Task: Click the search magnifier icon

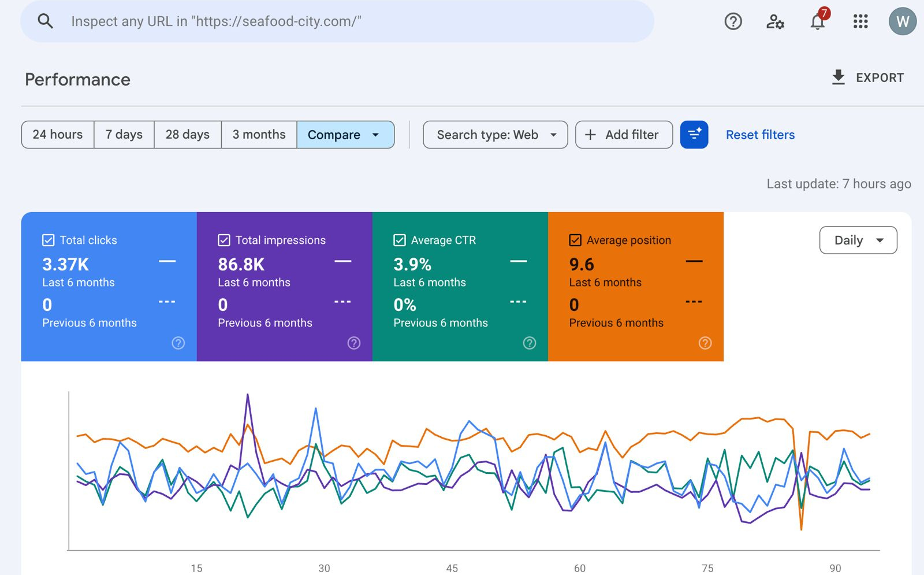Action: (45, 21)
